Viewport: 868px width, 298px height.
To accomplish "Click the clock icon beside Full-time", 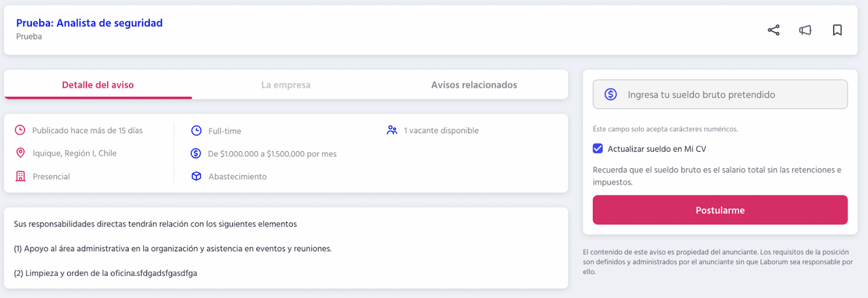I will pyautogui.click(x=196, y=131).
